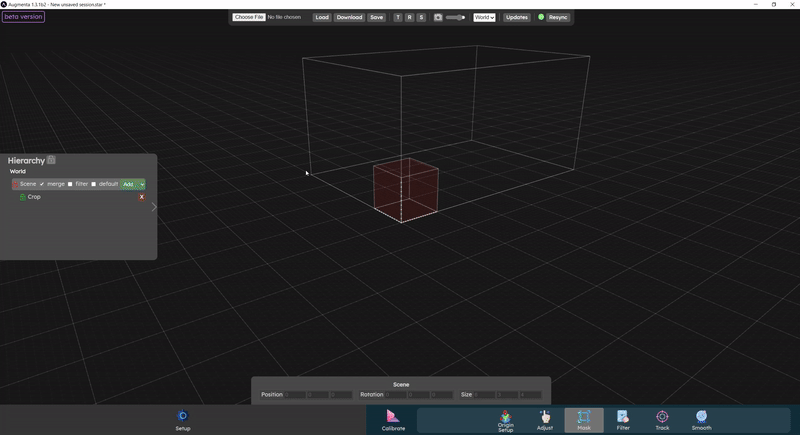Viewport: 800px width, 435px height.
Task: Select the Crop item in hierarchy
Action: [x=34, y=197]
